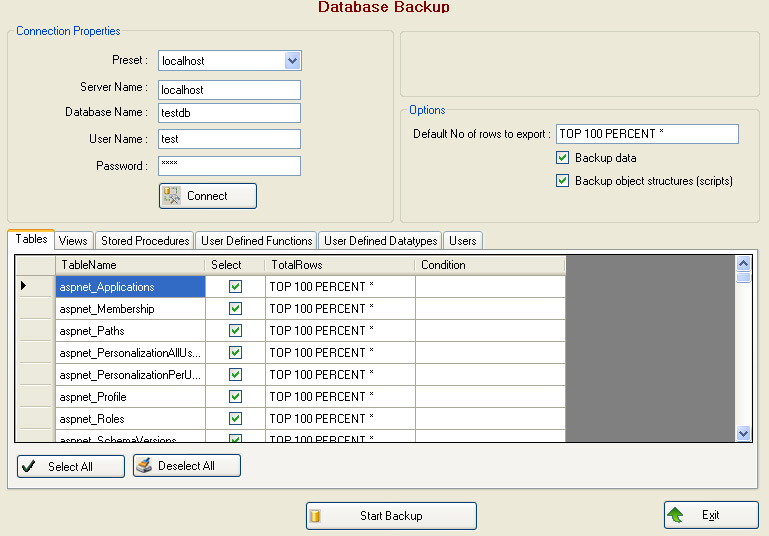Switch to the Views tab
769x536 pixels.
(73, 241)
